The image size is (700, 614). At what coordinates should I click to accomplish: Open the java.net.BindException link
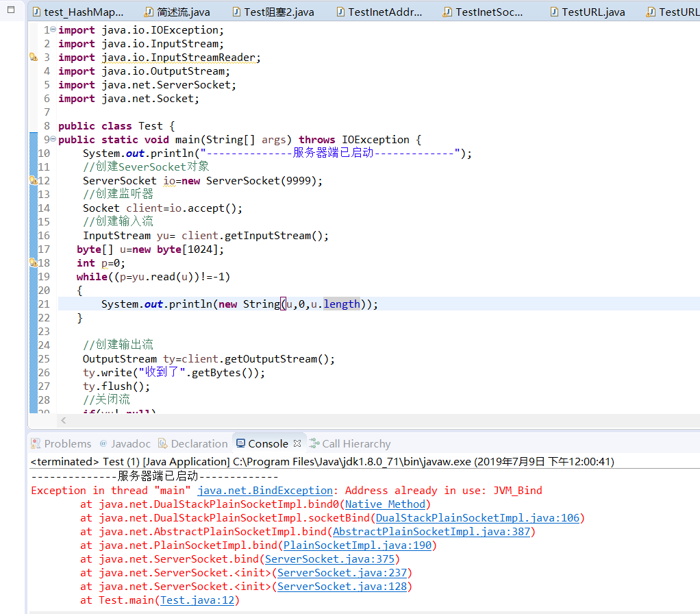click(265, 490)
